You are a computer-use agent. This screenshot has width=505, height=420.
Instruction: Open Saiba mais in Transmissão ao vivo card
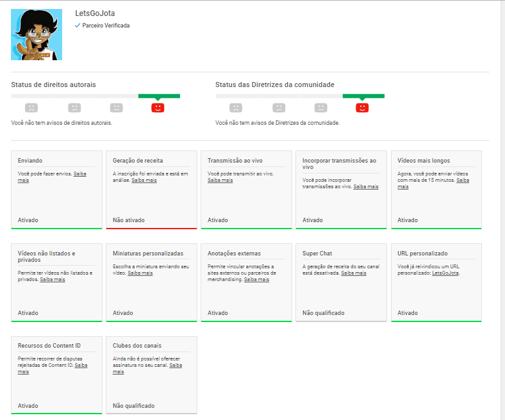tap(220, 181)
